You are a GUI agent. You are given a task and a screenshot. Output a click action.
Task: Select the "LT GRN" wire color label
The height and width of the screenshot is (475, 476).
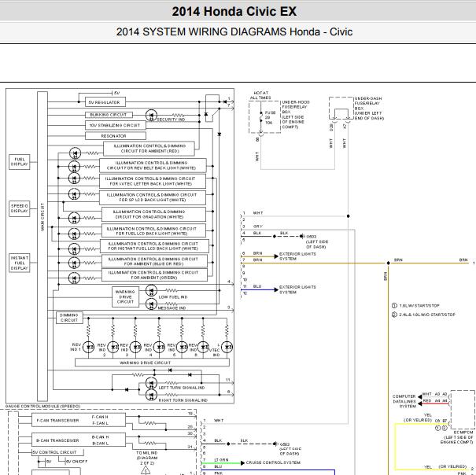221,460
